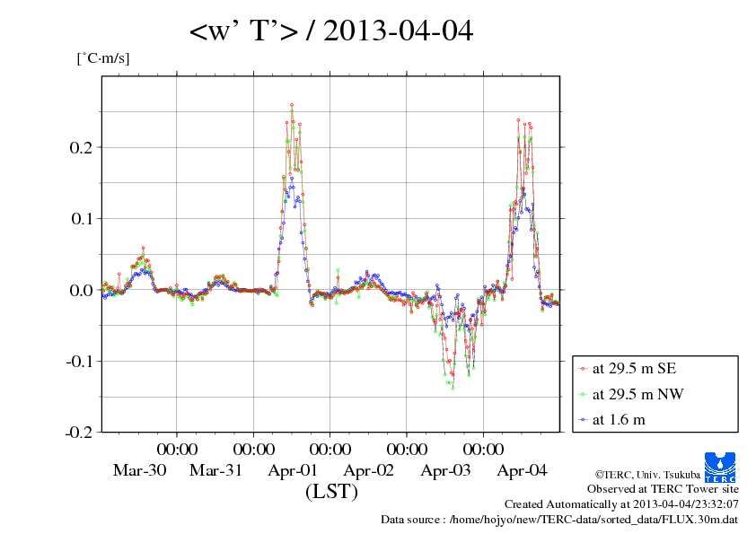Click the y-axis value 0.2
The height and width of the screenshot is (534, 756).
[81, 147]
